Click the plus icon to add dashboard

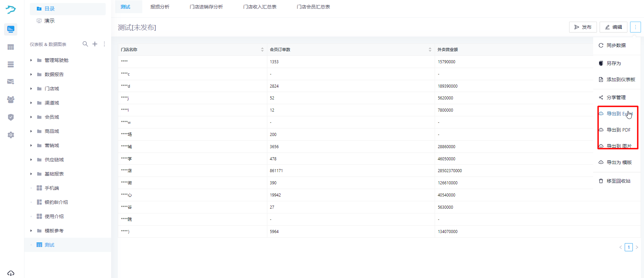pos(95,44)
